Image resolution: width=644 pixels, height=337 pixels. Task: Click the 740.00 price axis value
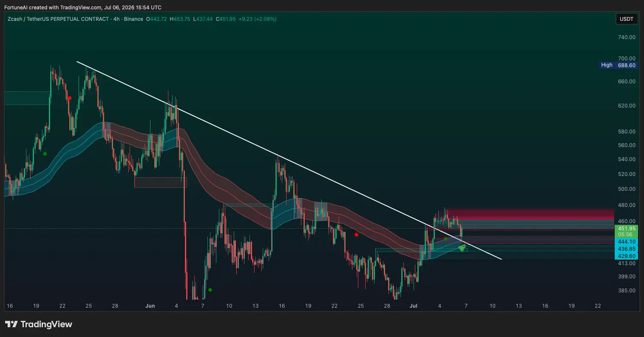point(627,37)
